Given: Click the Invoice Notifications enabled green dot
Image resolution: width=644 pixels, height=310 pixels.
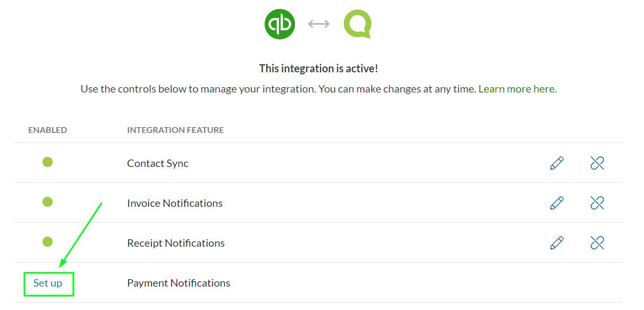Looking at the screenshot, I should tap(47, 202).
